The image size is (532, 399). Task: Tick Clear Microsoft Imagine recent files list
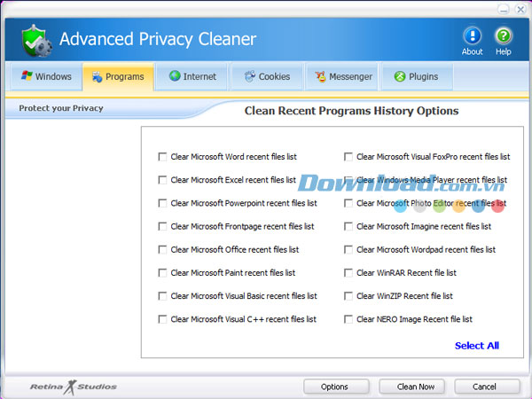pyautogui.click(x=348, y=226)
